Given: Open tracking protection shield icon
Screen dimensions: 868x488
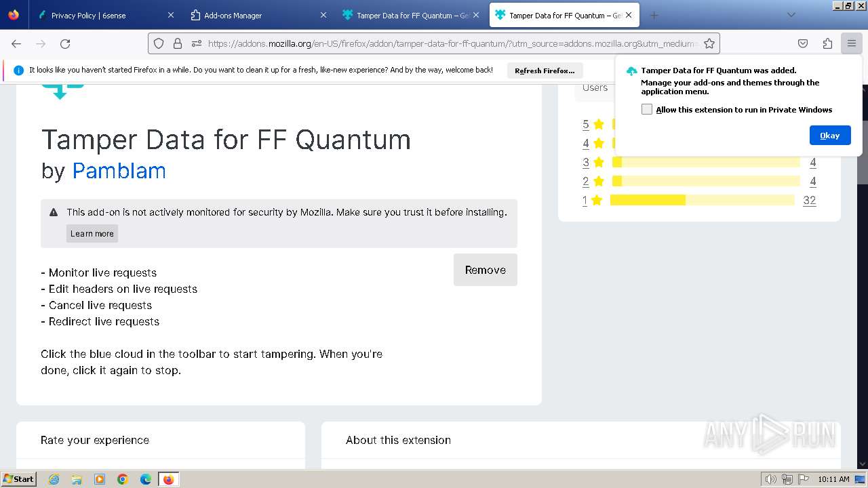Looking at the screenshot, I should point(159,43).
